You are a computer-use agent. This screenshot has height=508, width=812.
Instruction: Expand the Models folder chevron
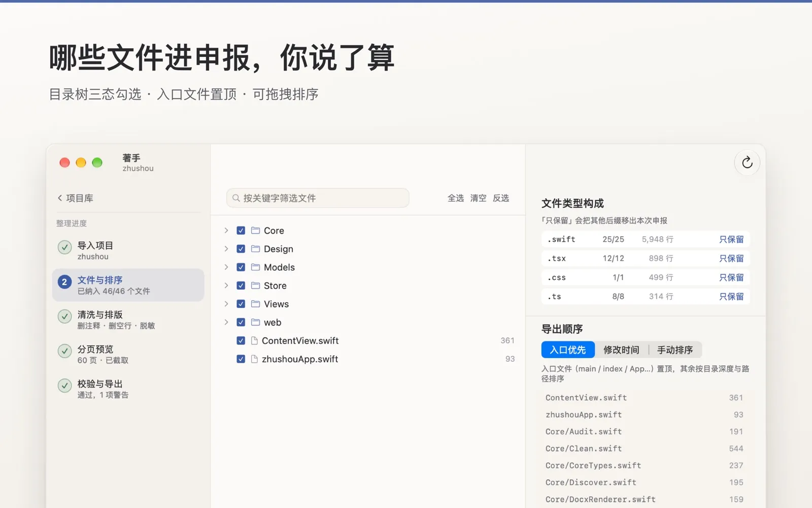tap(226, 267)
